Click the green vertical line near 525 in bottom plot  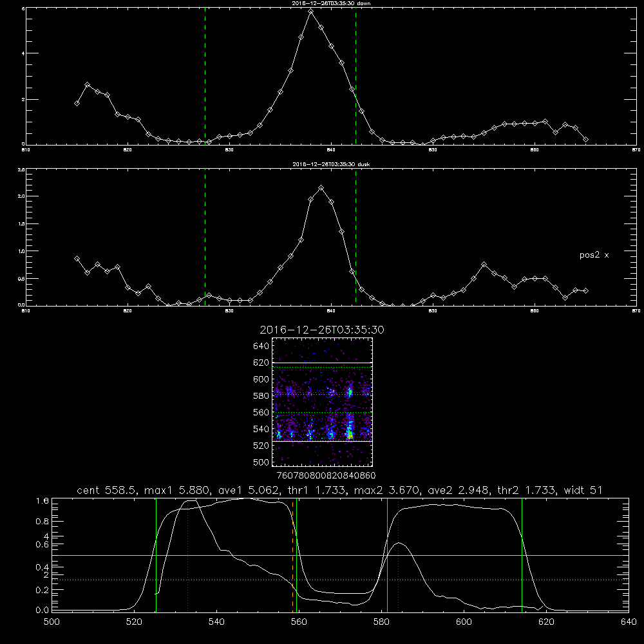pyautogui.click(x=156, y=554)
